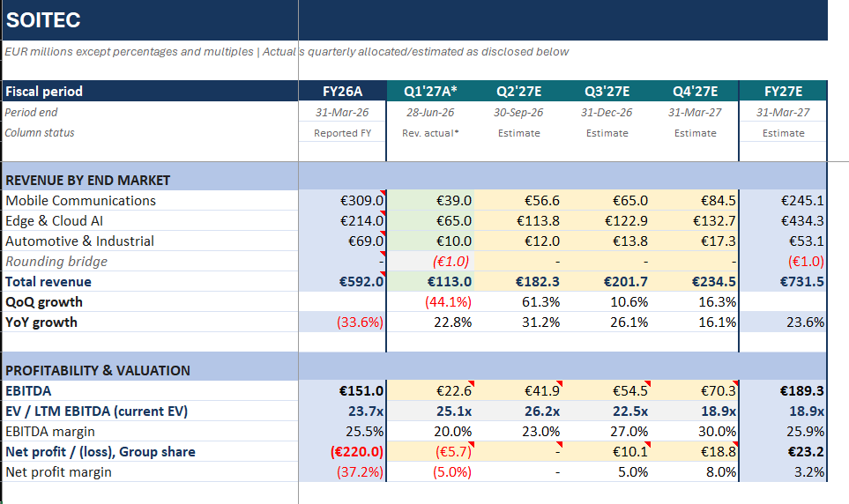
Task: Click the €731.5 FY27E total revenue cell
Action: pos(783,281)
